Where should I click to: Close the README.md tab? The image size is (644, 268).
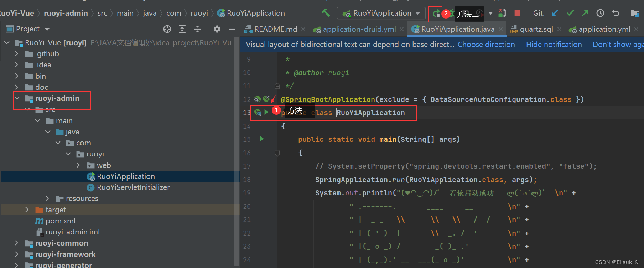(x=303, y=29)
